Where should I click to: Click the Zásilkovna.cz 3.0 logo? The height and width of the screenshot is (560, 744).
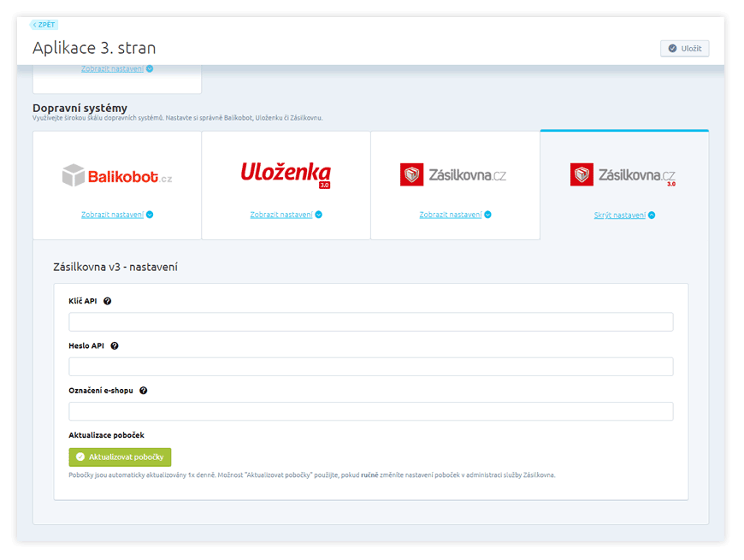click(x=623, y=175)
